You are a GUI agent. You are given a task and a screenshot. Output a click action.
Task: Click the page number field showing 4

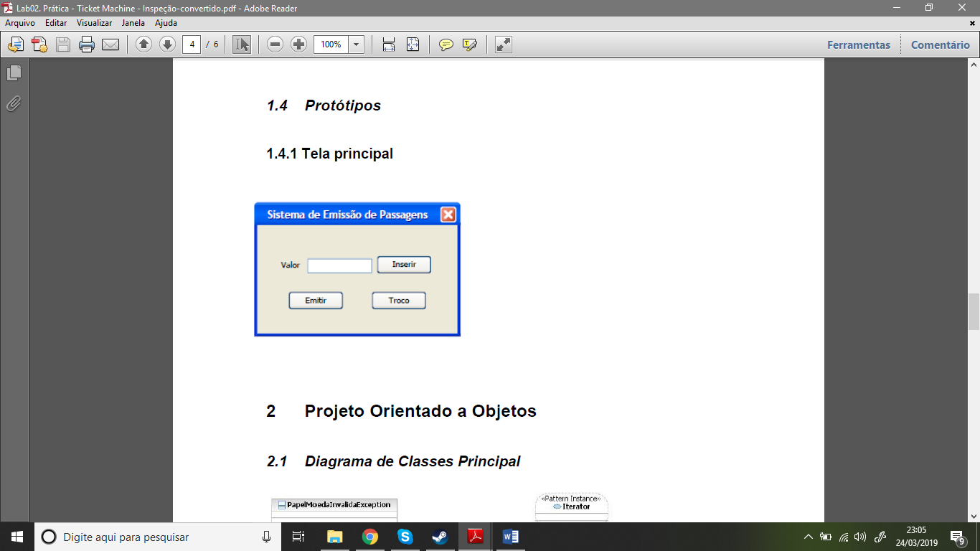(x=192, y=44)
